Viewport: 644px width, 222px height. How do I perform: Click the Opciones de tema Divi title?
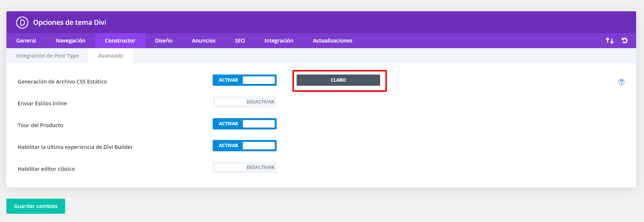70,23
